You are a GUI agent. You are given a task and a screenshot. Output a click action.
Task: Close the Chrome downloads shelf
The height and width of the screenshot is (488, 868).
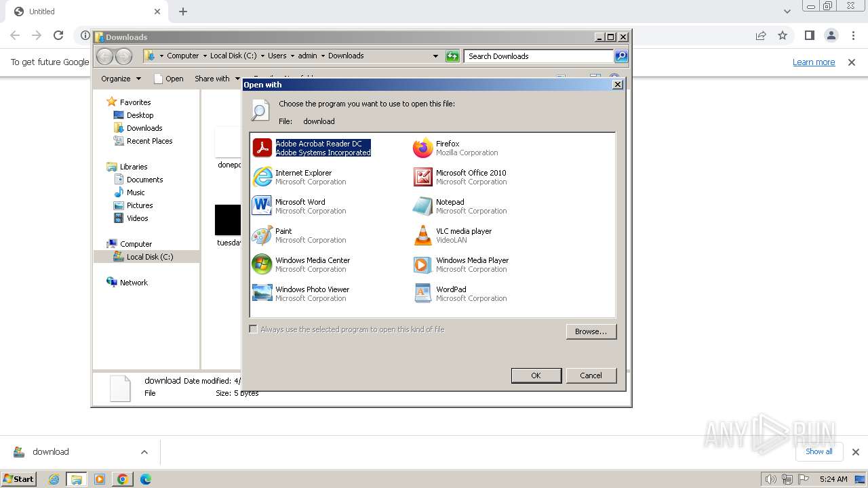pos(856,452)
